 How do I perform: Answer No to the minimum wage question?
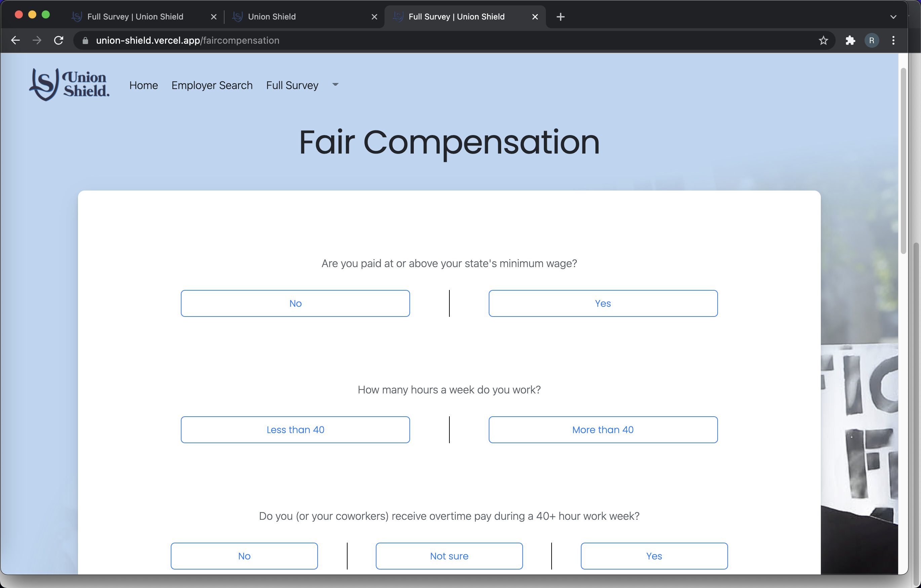pyautogui.click(x=295, y=303)
